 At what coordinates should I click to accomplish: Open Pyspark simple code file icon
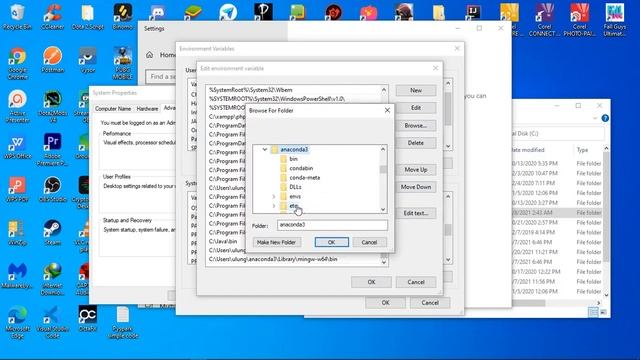pos(122,323)
